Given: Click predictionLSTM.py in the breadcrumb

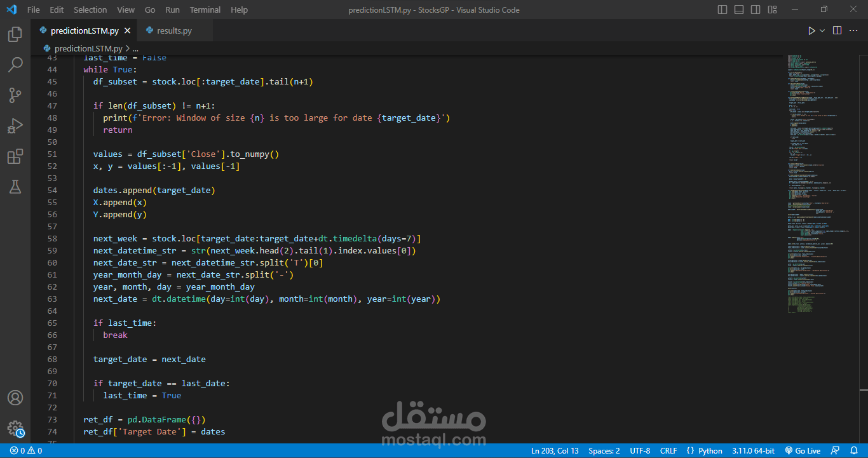Looking at the screenshot, I should click(88, 48).
